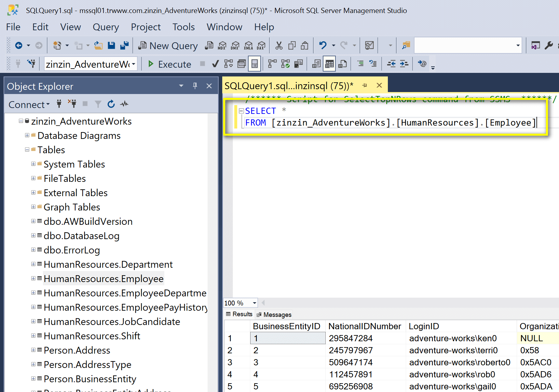The width and height of the screenshot is (559, 392).
Task: Click the New Project icon
Action: (57, 46)
